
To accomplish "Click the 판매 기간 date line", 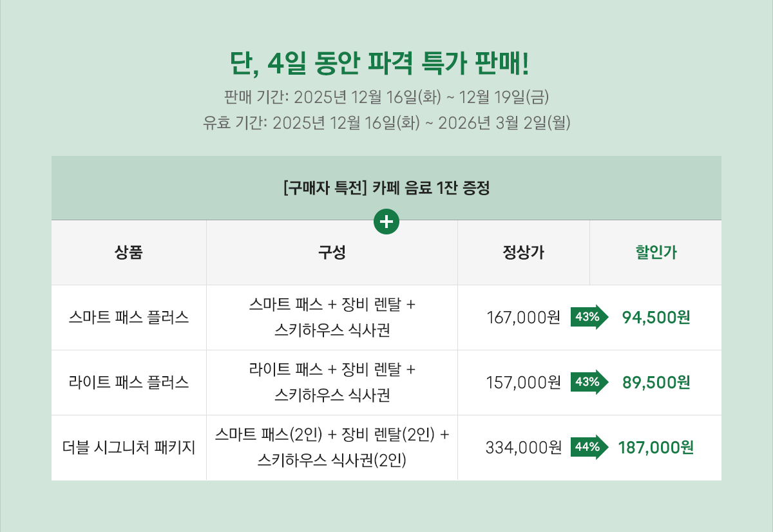I will 386,98.
